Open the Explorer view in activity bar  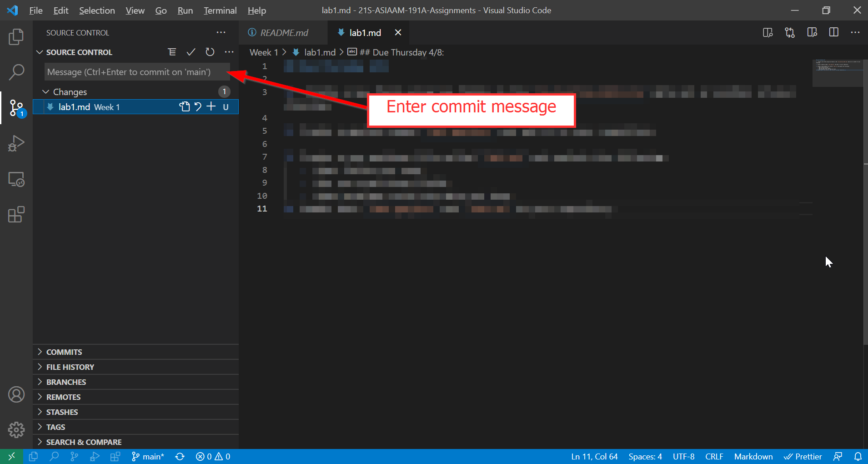[16, 37]
